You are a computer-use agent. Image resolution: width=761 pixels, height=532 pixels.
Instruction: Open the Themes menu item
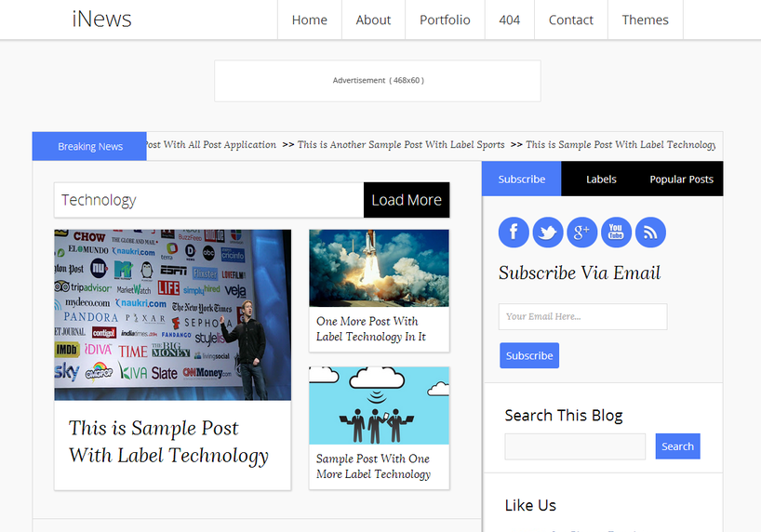[x=645, y=20]
